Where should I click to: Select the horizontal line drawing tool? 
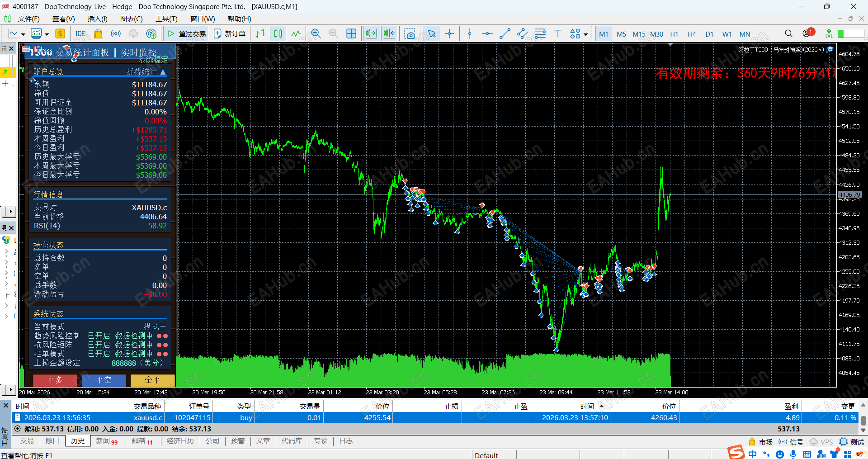[x=487, y=33]
